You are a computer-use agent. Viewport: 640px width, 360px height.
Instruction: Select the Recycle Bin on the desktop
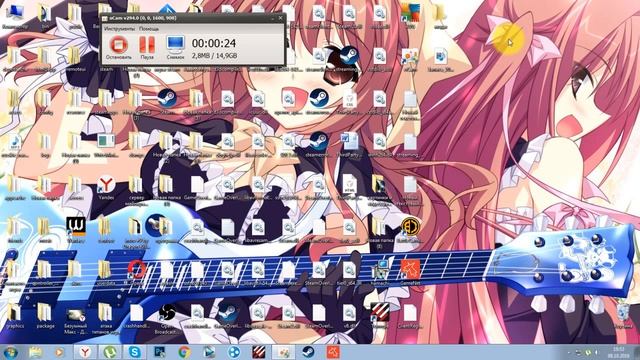623,316
